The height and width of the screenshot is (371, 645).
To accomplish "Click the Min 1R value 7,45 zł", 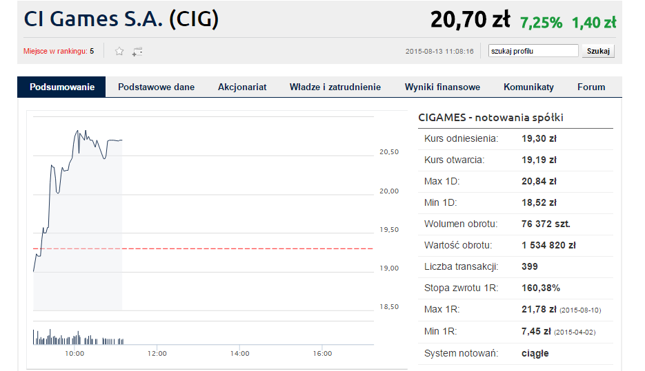I will (536, 331).
